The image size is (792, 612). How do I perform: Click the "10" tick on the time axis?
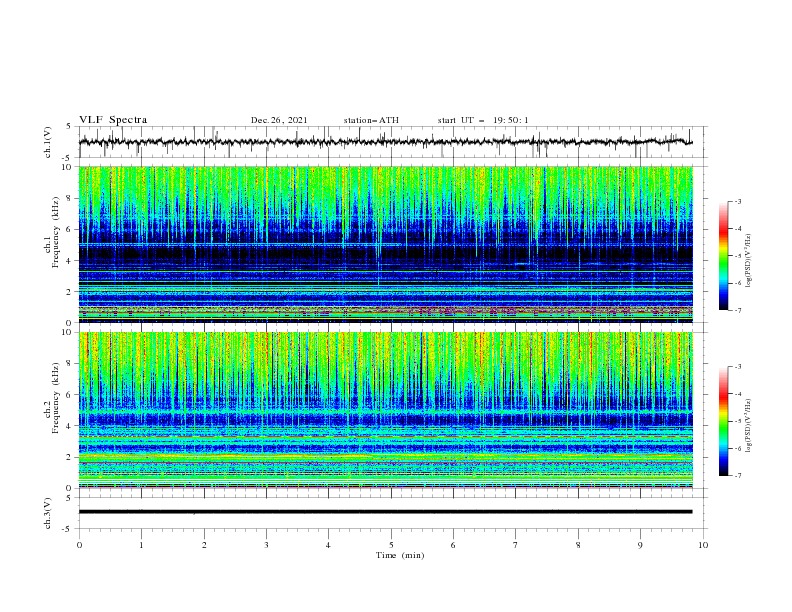coord(703,545)
